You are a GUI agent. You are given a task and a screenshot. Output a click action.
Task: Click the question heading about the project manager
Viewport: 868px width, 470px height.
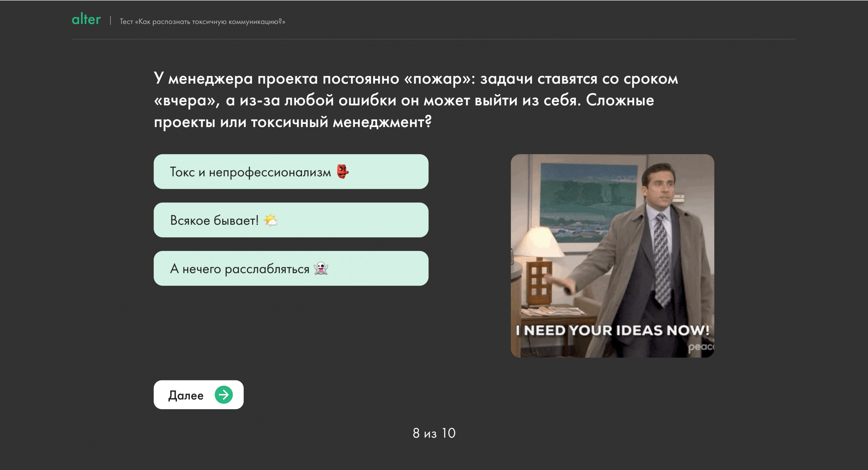pyautogui.click(x=416, y=100)
